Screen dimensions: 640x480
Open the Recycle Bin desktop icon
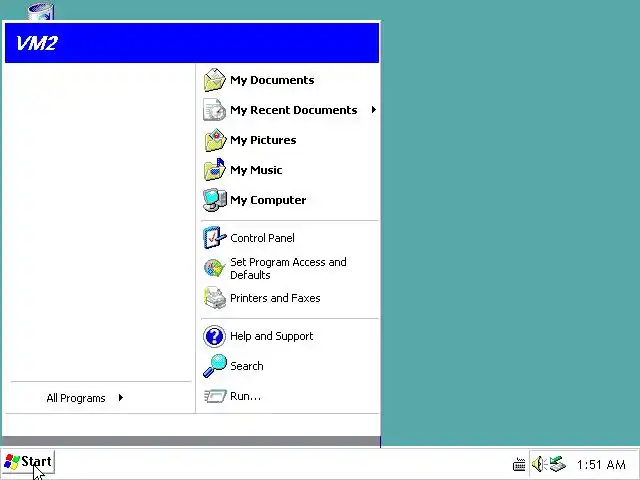click(x=40, y=11)
